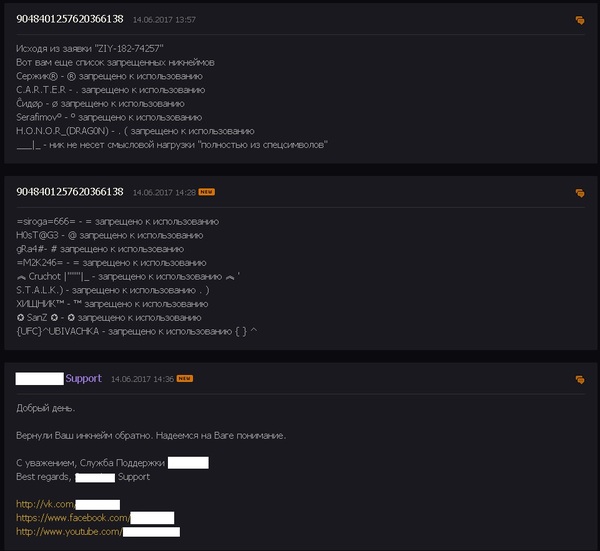Image resolution: width=600 pixels, height=551 pixels.
Task: Open author profile on the 14:28 post
Action: (x=70, y=192)
